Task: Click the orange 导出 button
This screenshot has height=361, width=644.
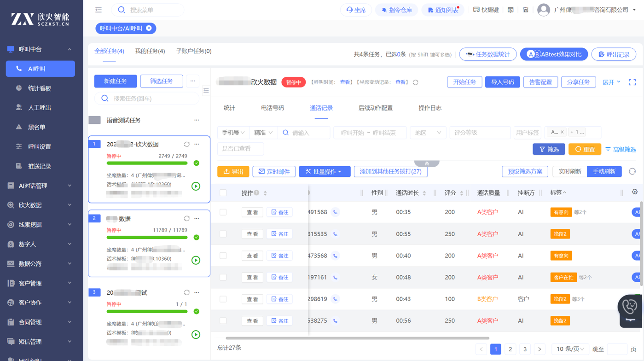Action: coord(233,171)
